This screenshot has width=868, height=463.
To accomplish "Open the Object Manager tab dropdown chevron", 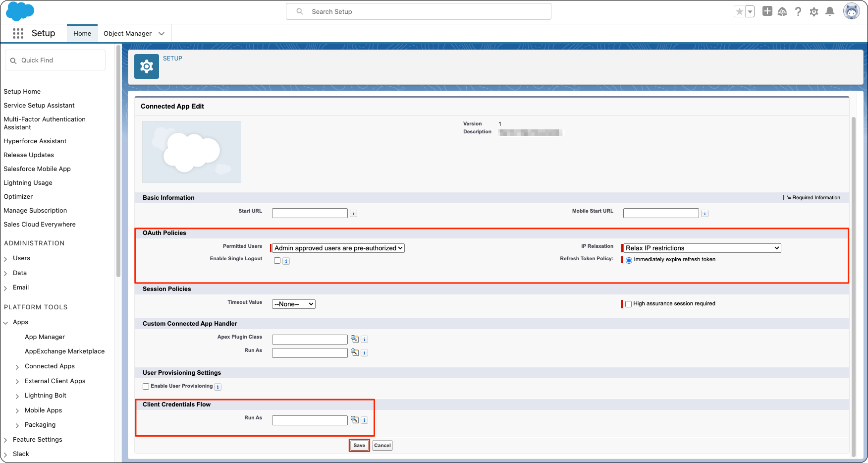I will [162, 34].
